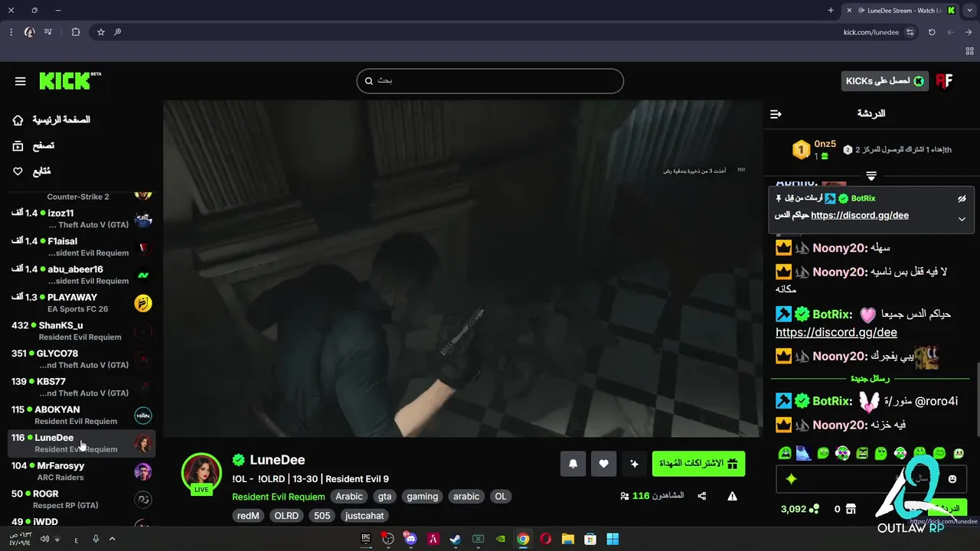Open PLAYAWAY channel in sidebar

click(x=81, y=303)
